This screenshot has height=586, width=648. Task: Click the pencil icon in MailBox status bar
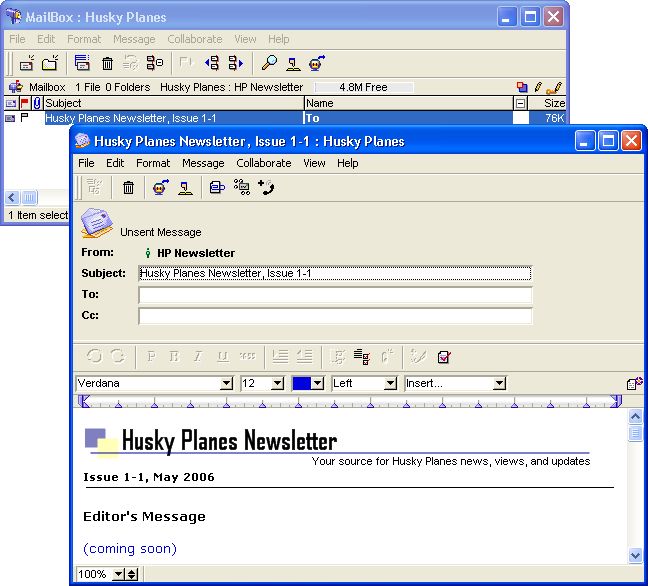[538, 87]
